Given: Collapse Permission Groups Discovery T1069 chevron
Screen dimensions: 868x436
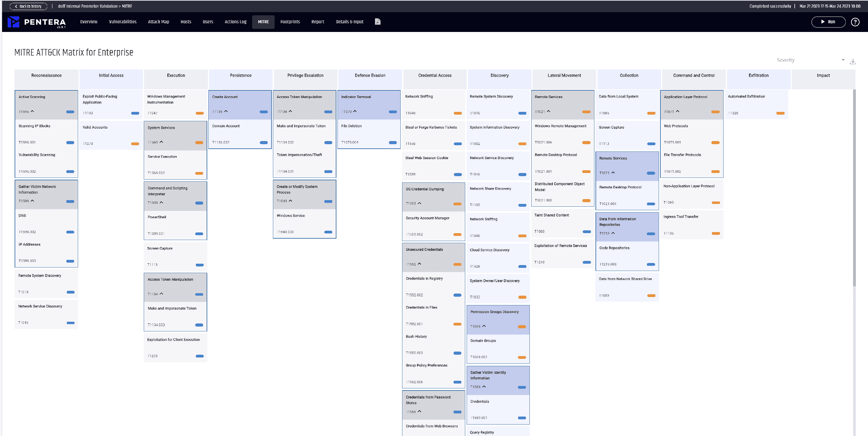Looking at the screenshot, I should click(484, 326).
